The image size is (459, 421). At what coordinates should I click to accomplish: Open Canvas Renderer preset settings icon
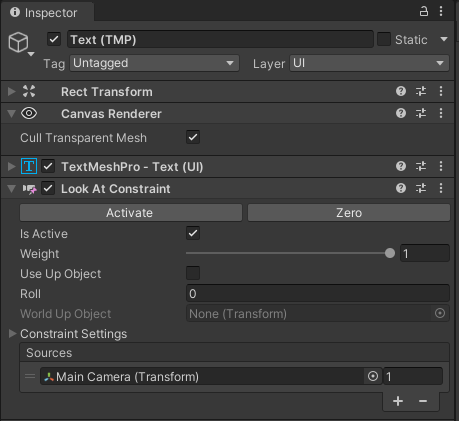[421, 113]
